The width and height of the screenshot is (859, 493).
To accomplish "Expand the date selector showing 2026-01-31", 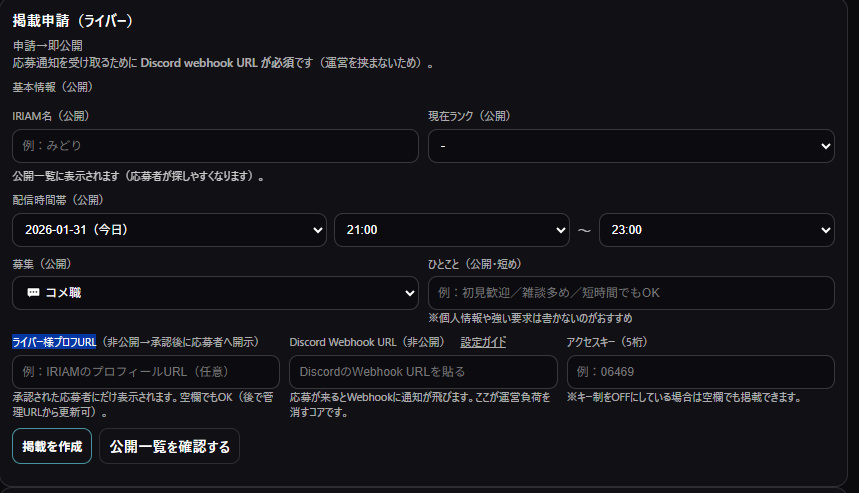I will 169,229.
